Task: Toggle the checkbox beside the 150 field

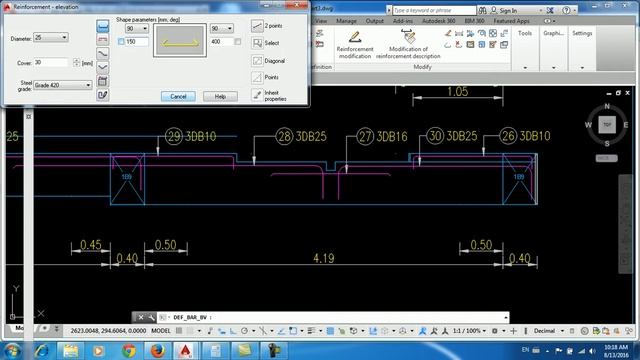Action: [x=121, y=42]
